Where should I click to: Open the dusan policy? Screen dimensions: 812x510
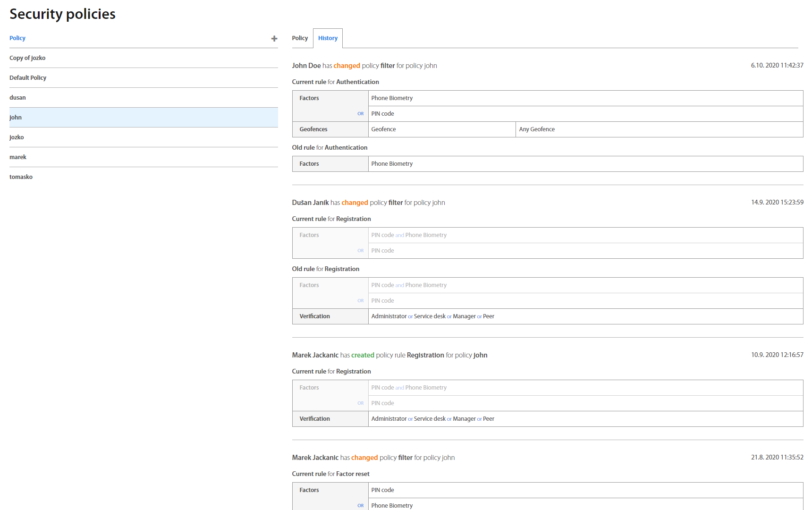17,98
